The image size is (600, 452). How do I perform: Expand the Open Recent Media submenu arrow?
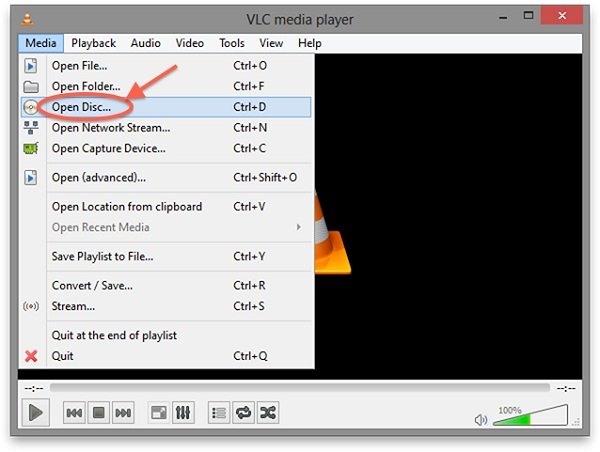(298, 227)
